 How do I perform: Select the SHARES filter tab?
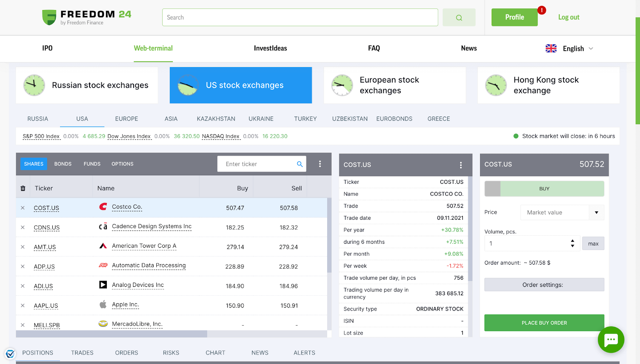(x=34, y=164)
